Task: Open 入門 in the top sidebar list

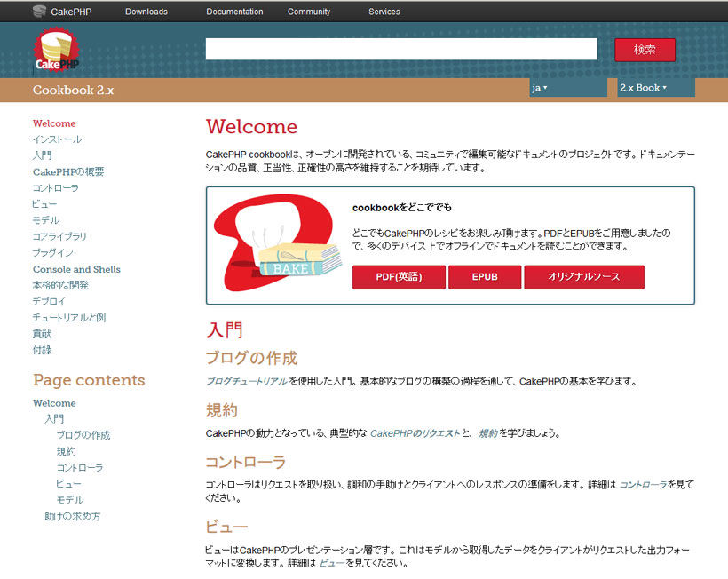Action: [43, 155]
